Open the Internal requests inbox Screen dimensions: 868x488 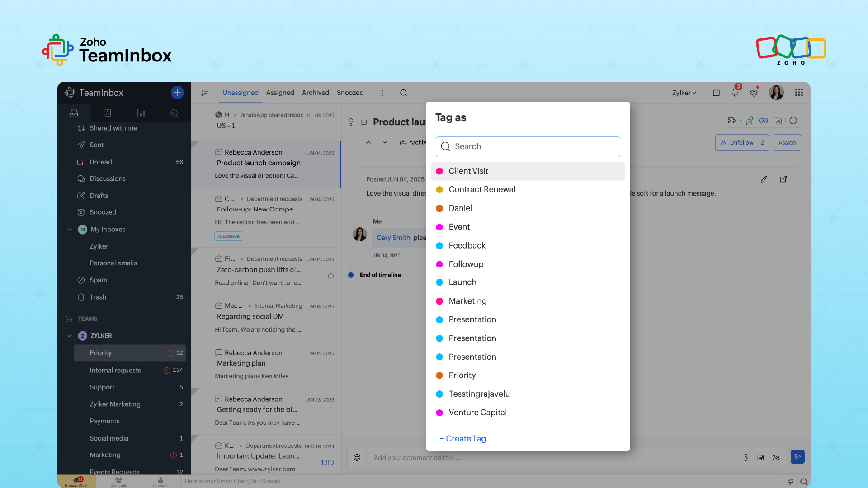115,370
